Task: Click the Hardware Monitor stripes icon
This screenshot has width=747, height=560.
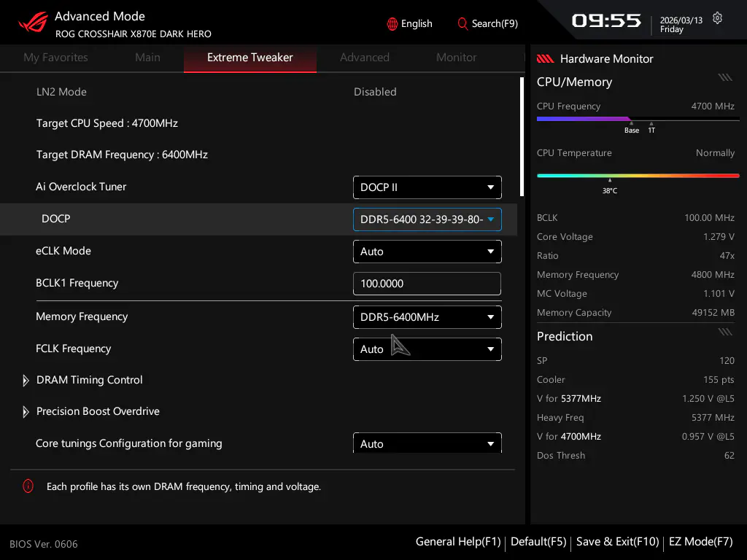Action: (x=545, y=58)
